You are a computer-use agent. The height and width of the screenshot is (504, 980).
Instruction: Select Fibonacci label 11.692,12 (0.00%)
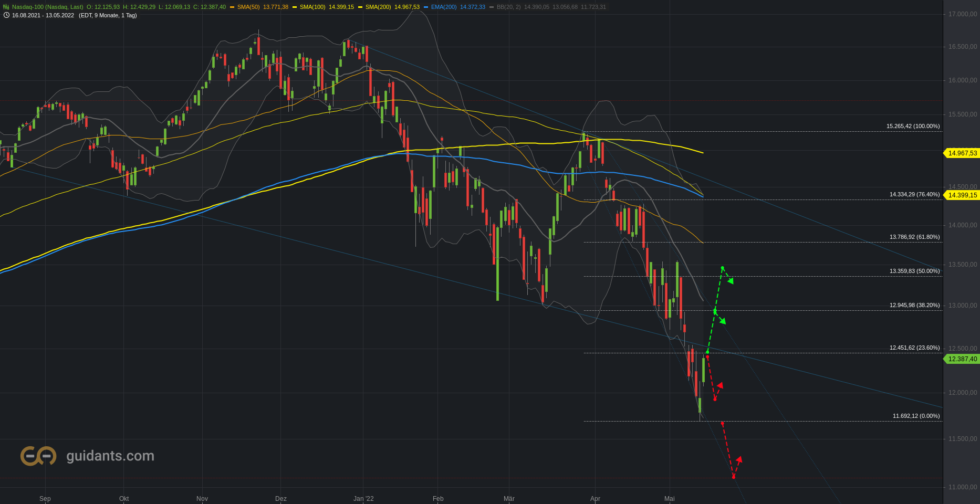[x=916, y=416]
